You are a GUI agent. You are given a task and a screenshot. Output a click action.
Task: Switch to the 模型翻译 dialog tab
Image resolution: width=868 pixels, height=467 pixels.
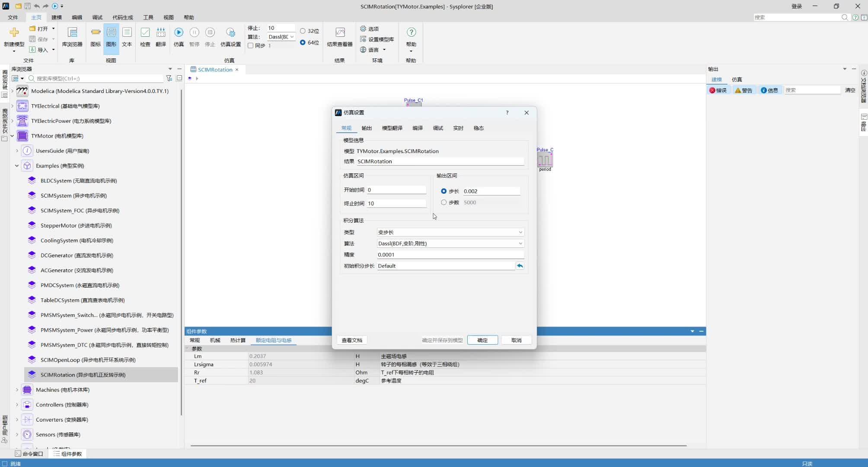[392, 128]
